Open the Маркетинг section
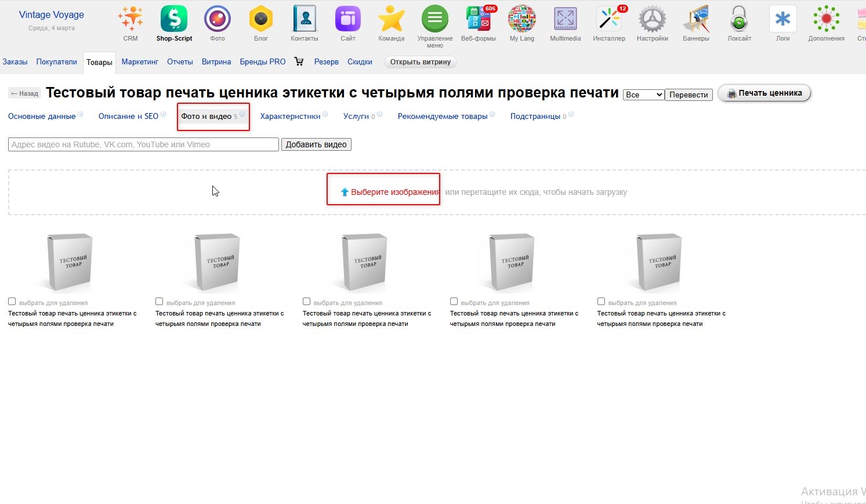The width and height of the screenshot is (866, 504). [x=140, y=61]
